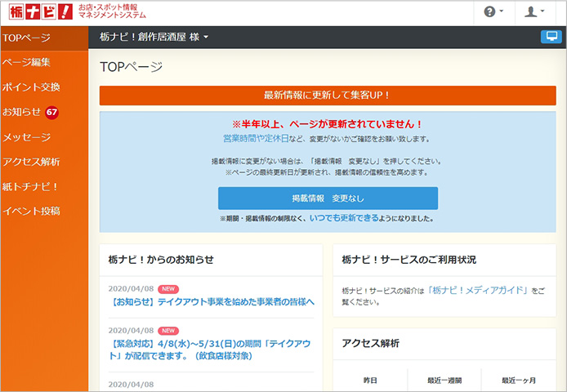Open the 【緊急対応】4/8(水)～5/31(日) notice link
This screenshot has width=567, height=392.
click(x=210, y=350)
